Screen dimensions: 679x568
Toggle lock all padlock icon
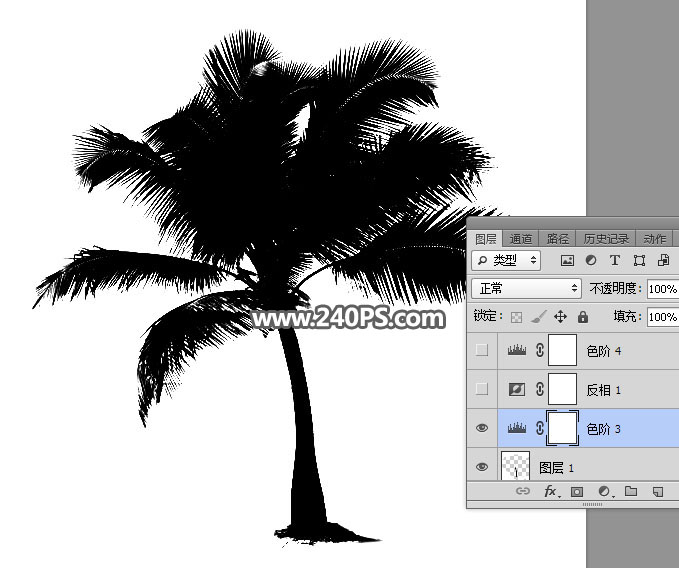[x=583, y=317]
